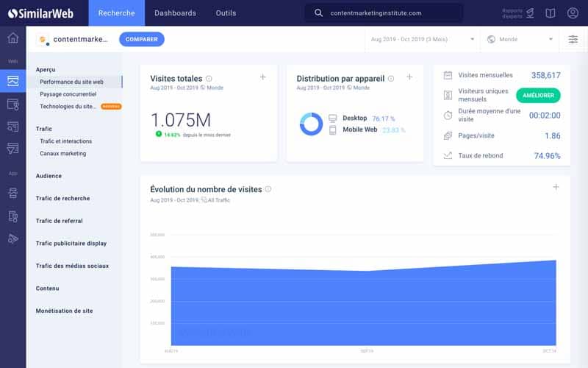The height and width of the screenshot is (368, 588).
Task: Click the 1.075M total visits value
Action: point(181,121)
